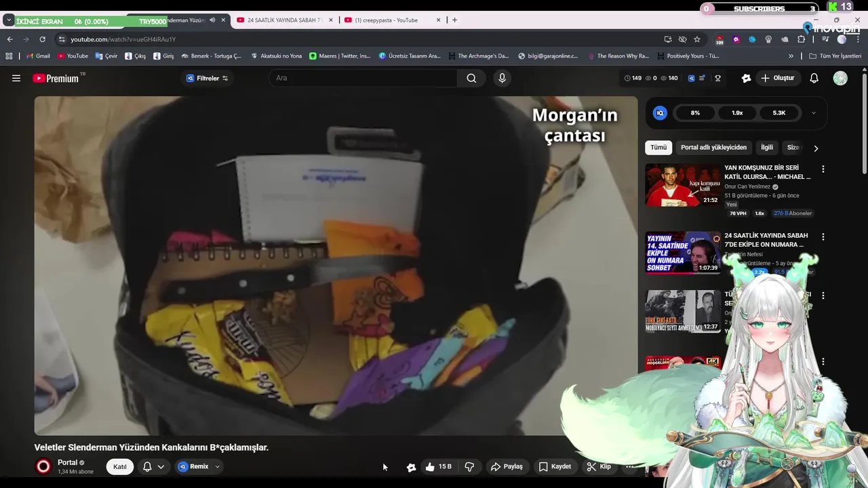This screenshot has width=868, height=488.
Task: Open the browser three-dot menu
Action: pos(858,39)
